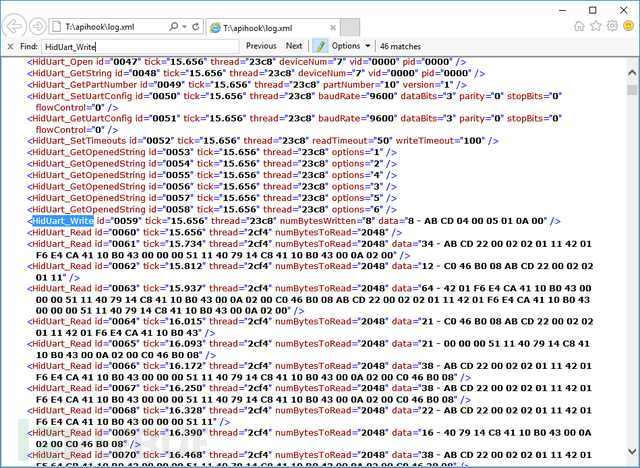Click the HidUart_SetTimeouts tag
Screen dimensions: 640x468
click(79, 141)
